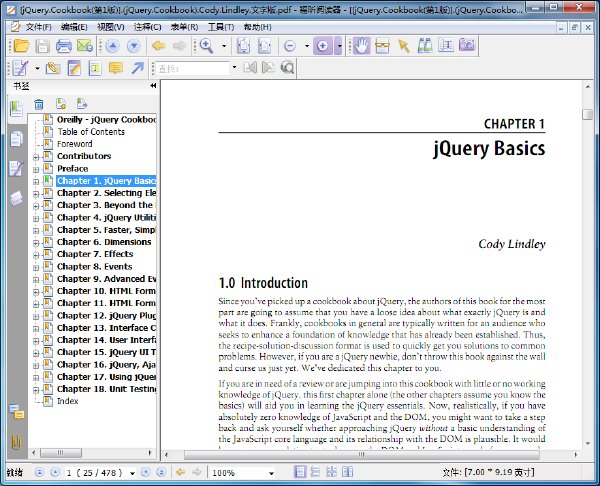Select the Foreword bookmark

[x=75, y=144]
